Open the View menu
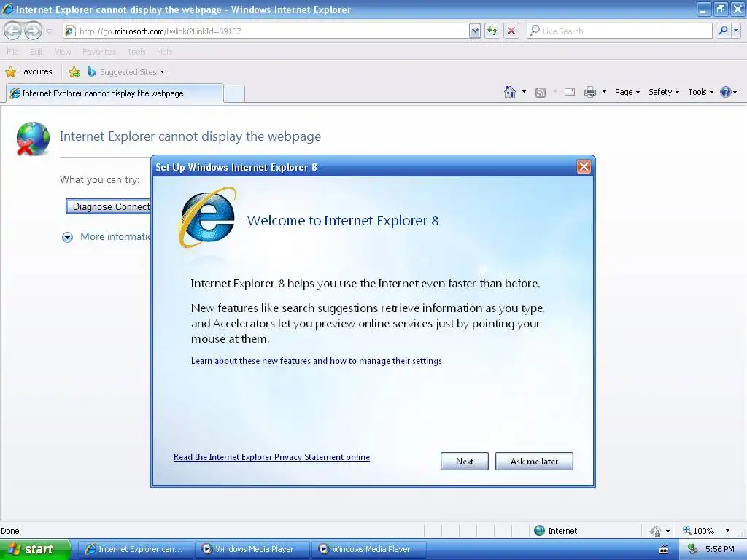 [63, 52]
